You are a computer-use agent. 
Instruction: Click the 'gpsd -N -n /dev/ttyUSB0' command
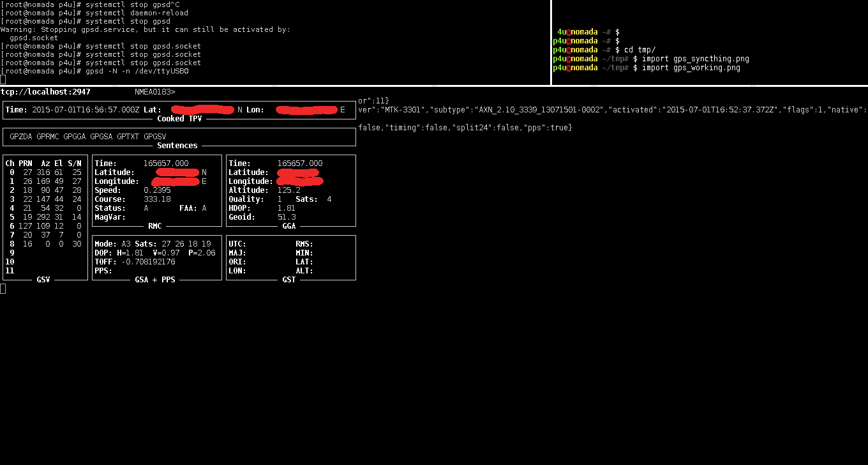click(137, 71)
